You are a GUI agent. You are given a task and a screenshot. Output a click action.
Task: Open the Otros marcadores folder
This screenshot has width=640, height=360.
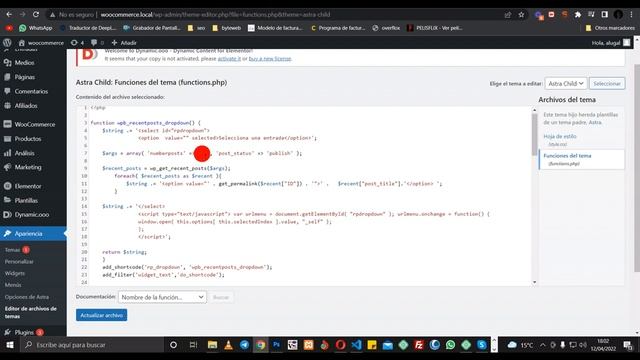click(610, 28)
